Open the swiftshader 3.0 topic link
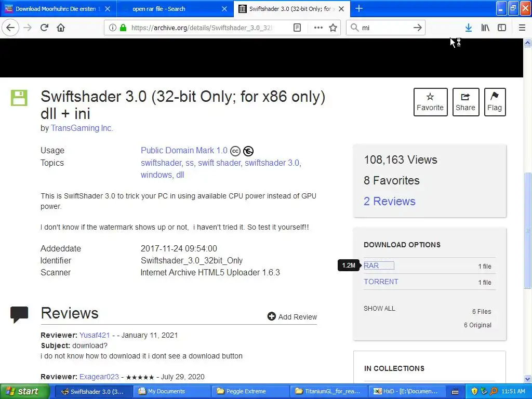 [272, 163]
